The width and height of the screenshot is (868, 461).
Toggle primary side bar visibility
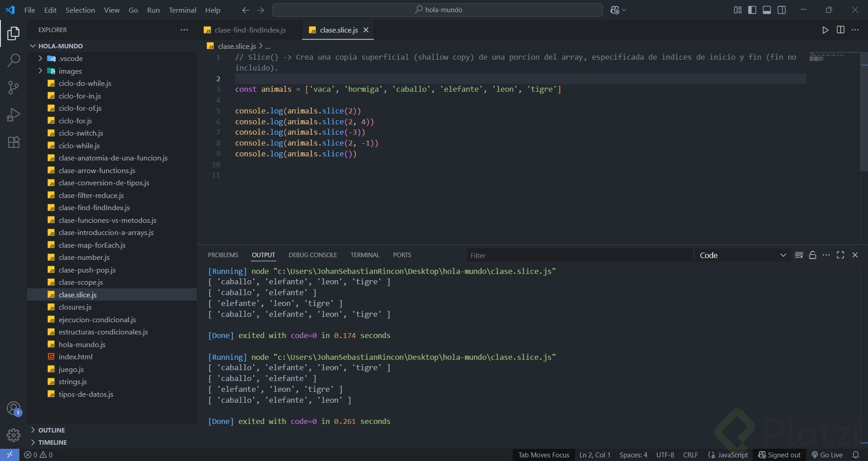coord(752,10)
